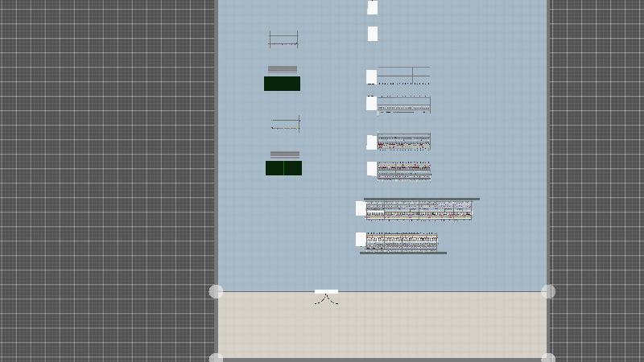Select the gray bar below the bottommost shelf
The width and height of the screenshot is (644, 362).
(402, 253)
